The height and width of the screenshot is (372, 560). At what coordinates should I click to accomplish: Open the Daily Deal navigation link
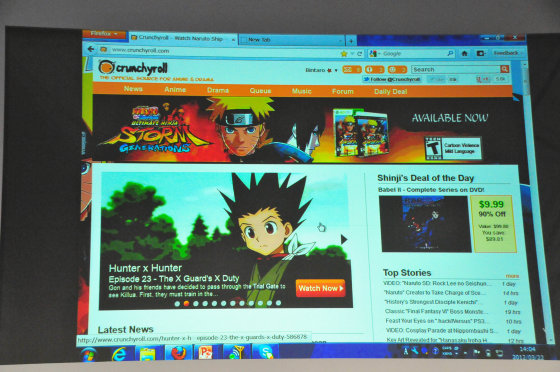[x=390, y=92]
